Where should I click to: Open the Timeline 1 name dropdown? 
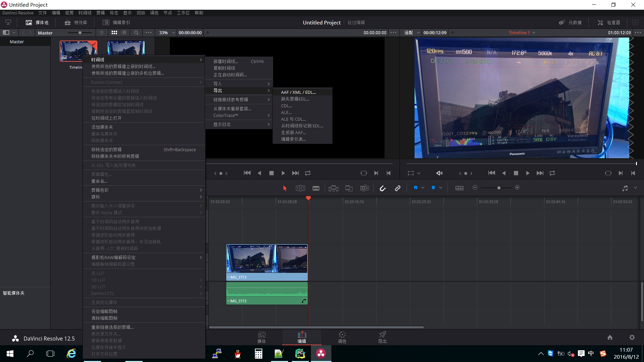[534, 33]
